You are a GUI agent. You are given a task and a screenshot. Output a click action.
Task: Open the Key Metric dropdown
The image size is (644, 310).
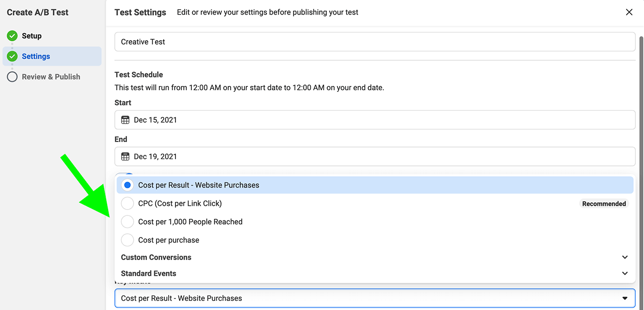coord(375,298)
